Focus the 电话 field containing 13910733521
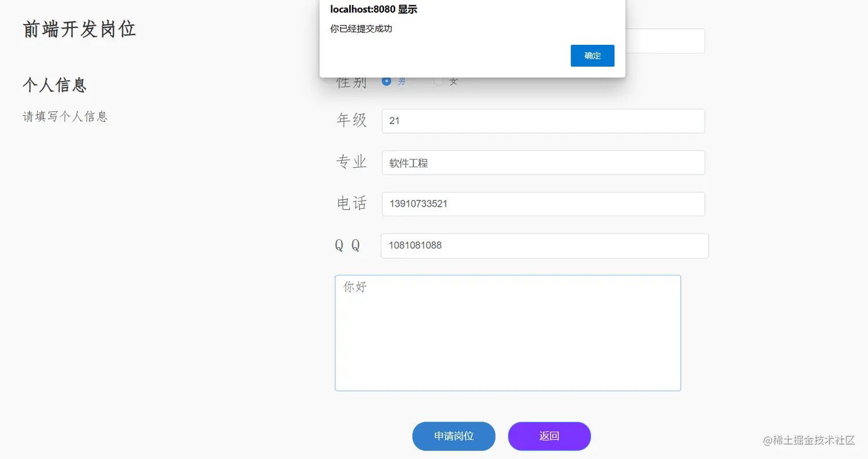Image resolution: width=868 pixels, height=459 pixels. tap(543, 204)
